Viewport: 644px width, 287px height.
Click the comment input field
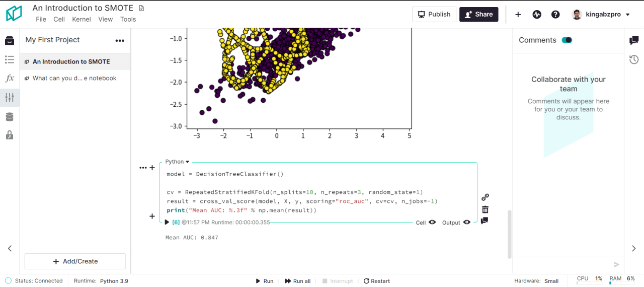(x=562, y=264)
